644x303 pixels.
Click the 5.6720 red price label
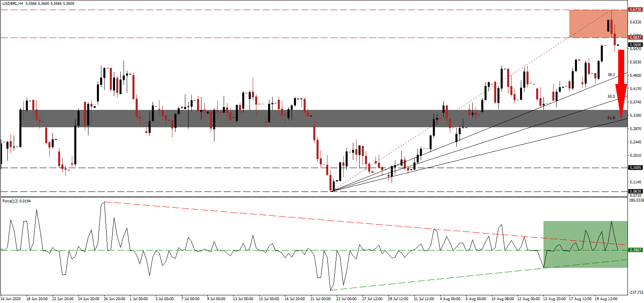point(635,9)
